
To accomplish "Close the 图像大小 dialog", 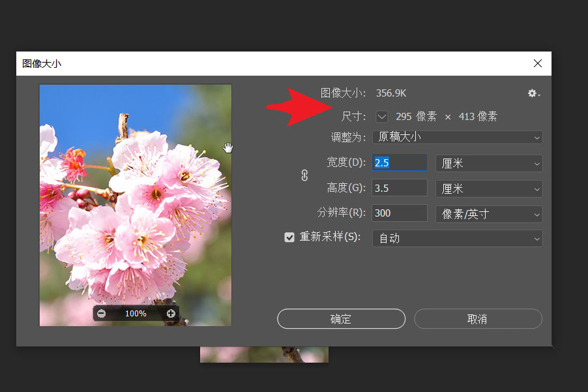I will click(537, 63).
